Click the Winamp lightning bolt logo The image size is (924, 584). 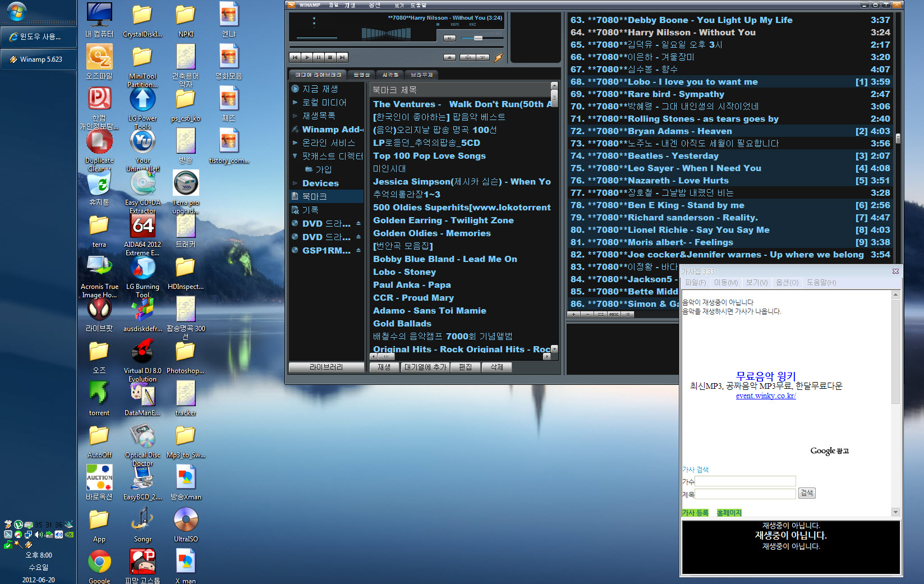[498, 57]
